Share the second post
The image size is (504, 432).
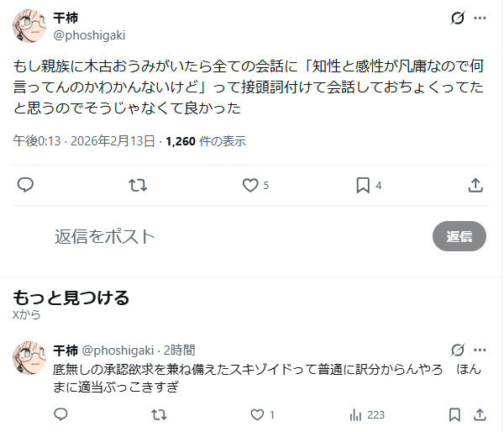pos(480,414)
